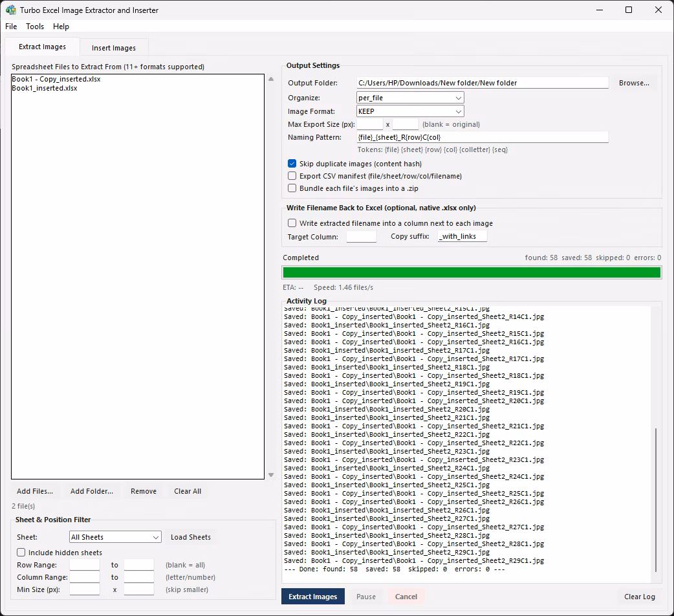
Task: Click the Column Range end field
Action: pos(139,577)
